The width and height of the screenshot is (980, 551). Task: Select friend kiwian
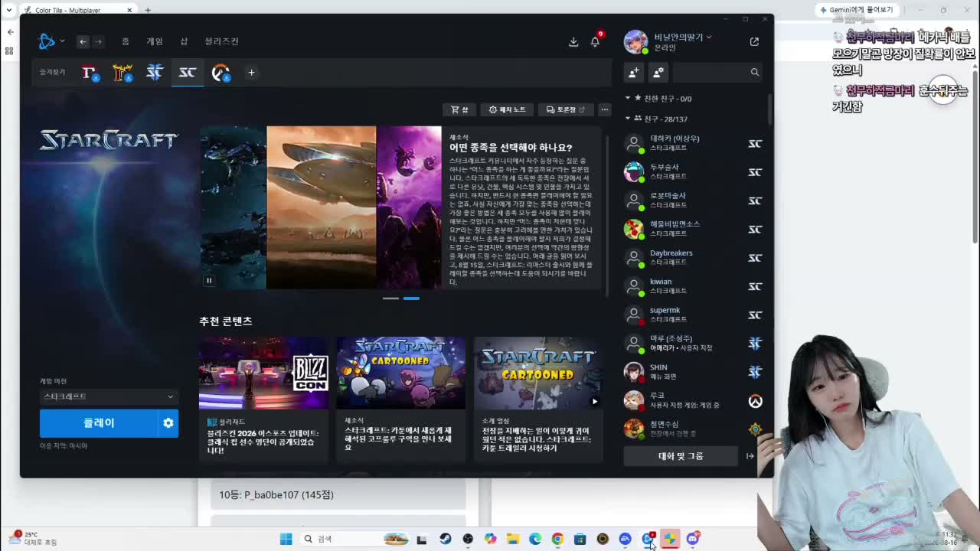tap(693, 286)
